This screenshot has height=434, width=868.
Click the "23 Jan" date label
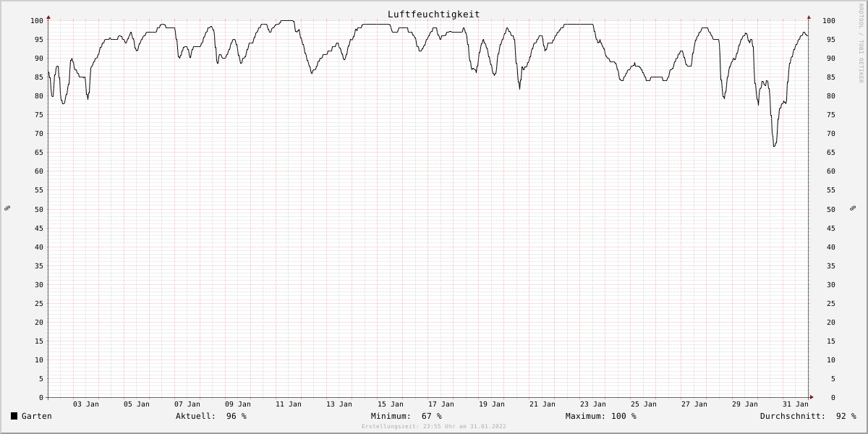tap(593, 404)
